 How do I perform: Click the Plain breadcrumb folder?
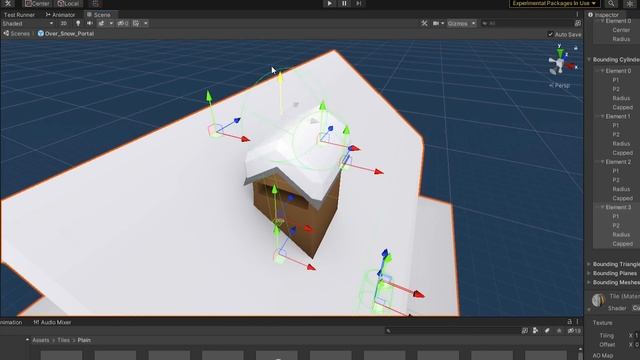[84, 340]
